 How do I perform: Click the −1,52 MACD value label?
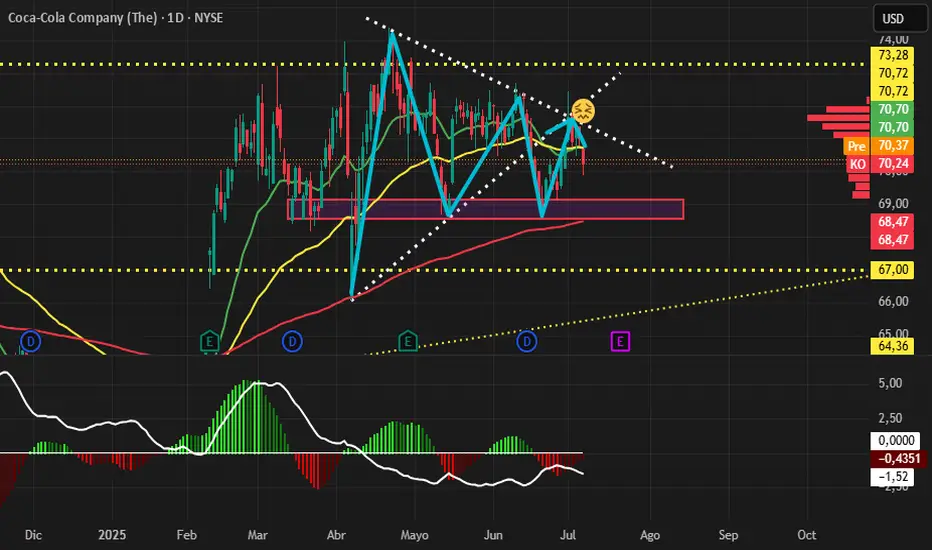pyautogui.click(x=892, y=477)
